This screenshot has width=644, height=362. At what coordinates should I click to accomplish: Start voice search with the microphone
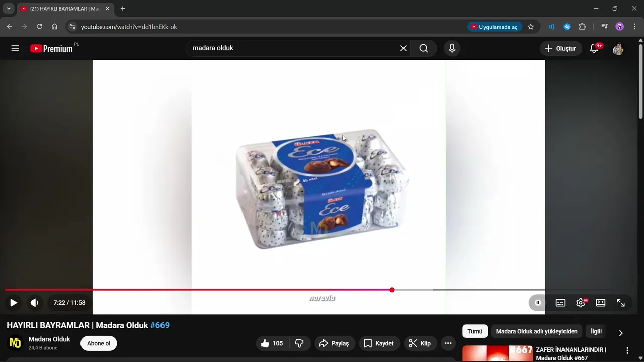(x=452, y=48)
